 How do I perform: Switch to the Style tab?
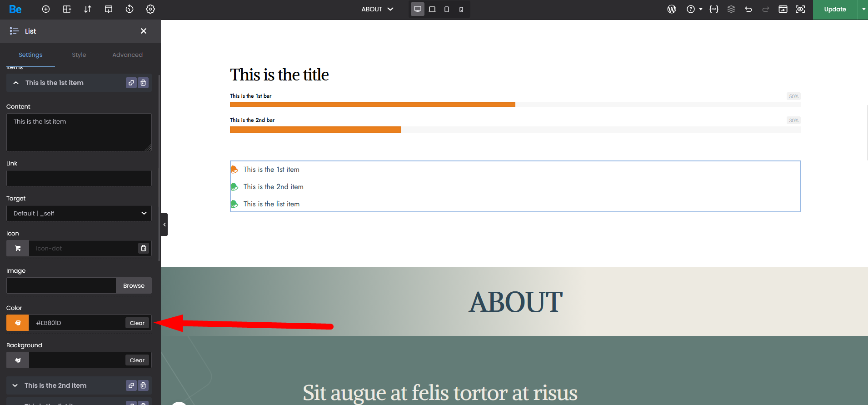(x=79, y=55)
